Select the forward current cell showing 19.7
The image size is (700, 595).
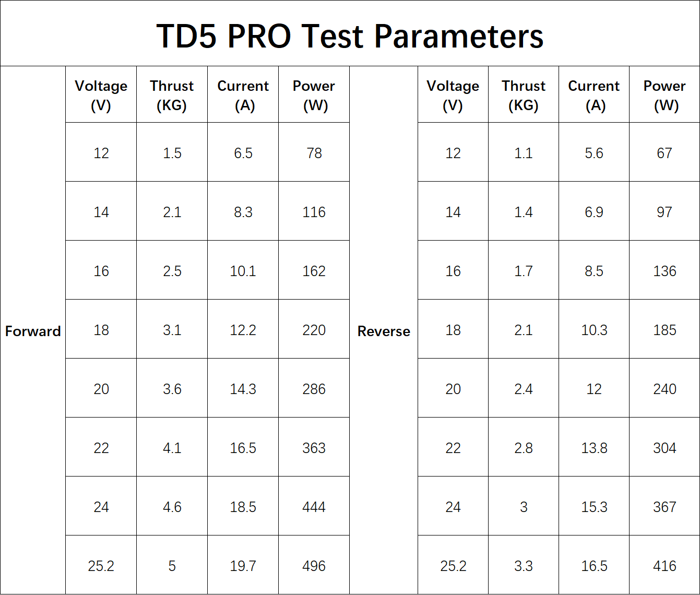(x=243, y=566)
